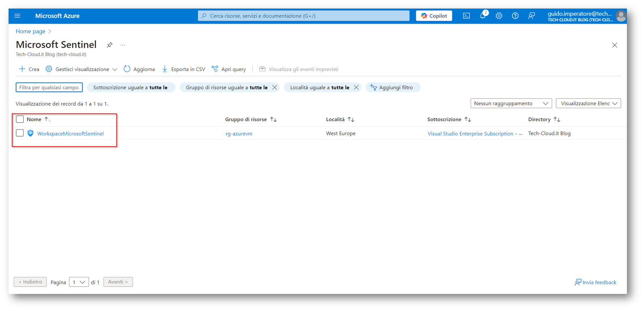
Task: Open the top bar feedback icon
Action: pos(531,16)
